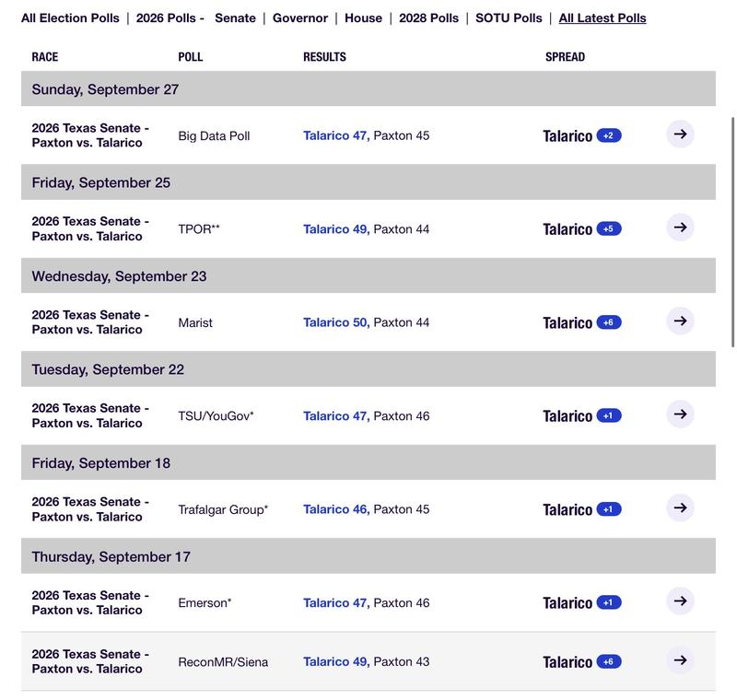Select the Senate polls menu item
Image resolution: width=737 pixels, height=700 pixels.
(x=235, y=17)
